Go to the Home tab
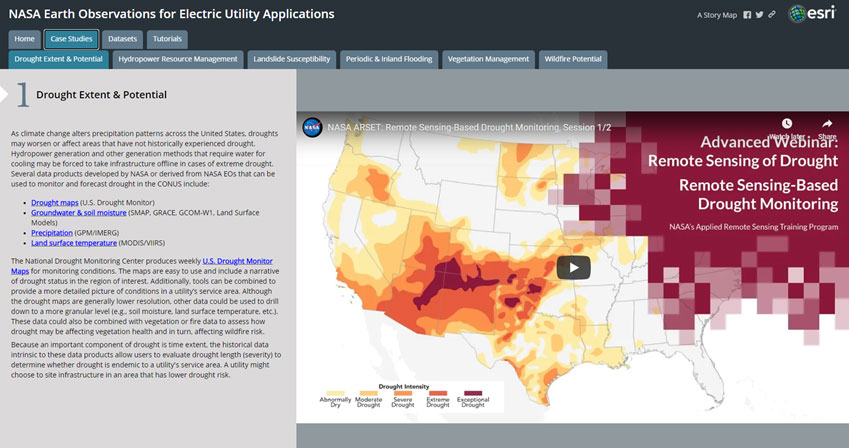 coord(24,39)
